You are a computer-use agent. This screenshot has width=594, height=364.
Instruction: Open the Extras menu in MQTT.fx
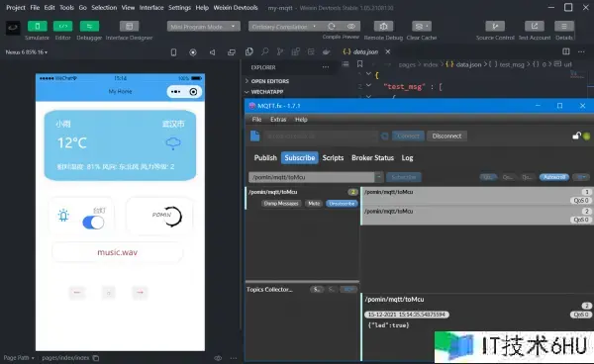(278, 120)
